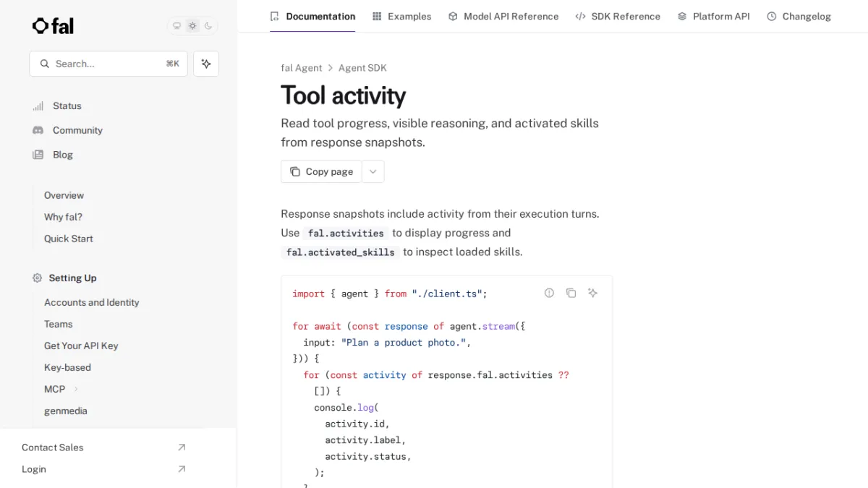The image size is (868, 488).
Task: Select the Examples tab
Action: point(401,16)
